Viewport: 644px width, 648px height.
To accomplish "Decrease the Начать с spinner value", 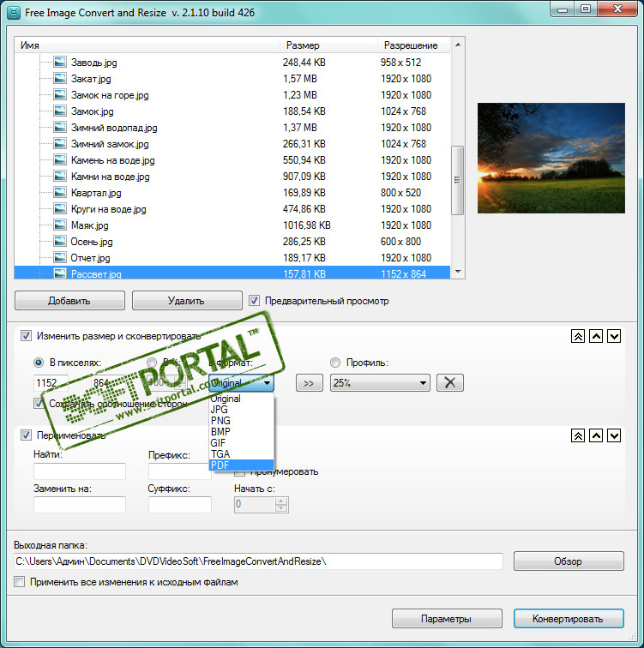I will point(281,509).
